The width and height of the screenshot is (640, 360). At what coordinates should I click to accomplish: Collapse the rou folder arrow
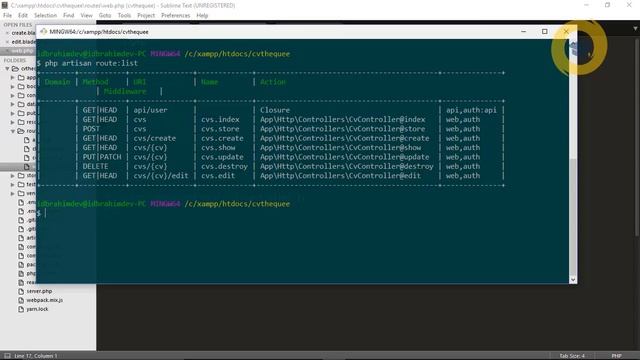pyautogui.click(x=13, y=131)
